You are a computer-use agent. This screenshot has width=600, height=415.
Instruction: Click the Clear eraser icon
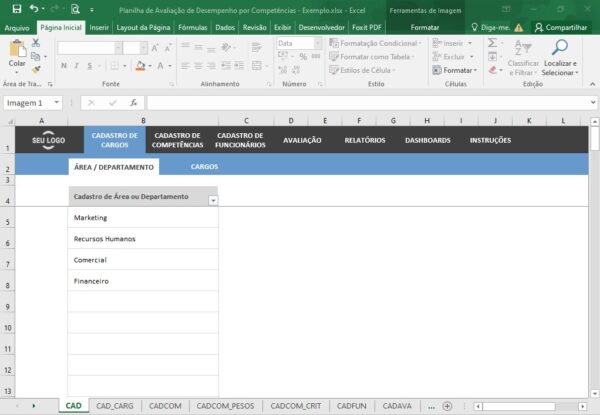coord(492,70)
